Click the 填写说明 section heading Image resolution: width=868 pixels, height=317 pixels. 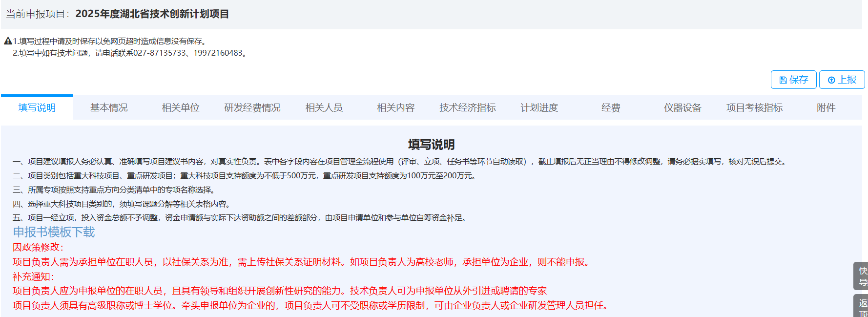coord(431,145)
